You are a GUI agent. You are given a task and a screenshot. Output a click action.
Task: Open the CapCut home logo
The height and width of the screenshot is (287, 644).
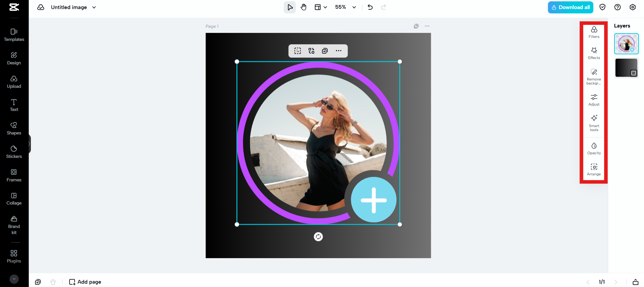(x=14, y=7)
